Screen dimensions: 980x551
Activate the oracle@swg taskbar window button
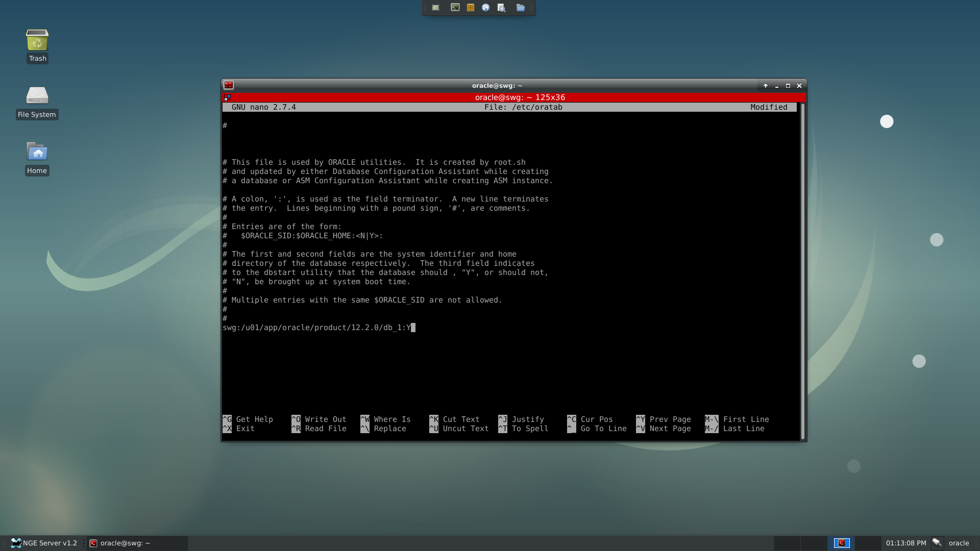(x=137, y=543)
